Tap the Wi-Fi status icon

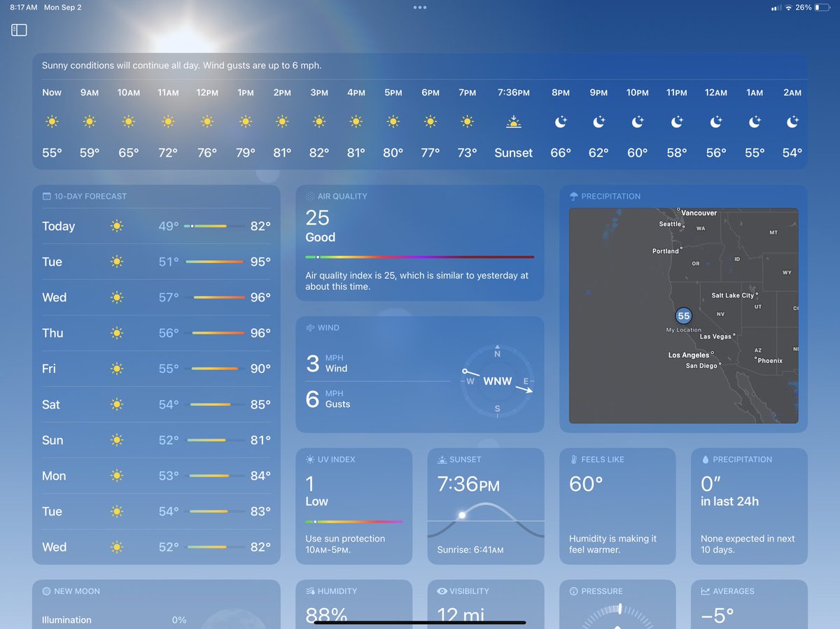[x=789, y=8]
